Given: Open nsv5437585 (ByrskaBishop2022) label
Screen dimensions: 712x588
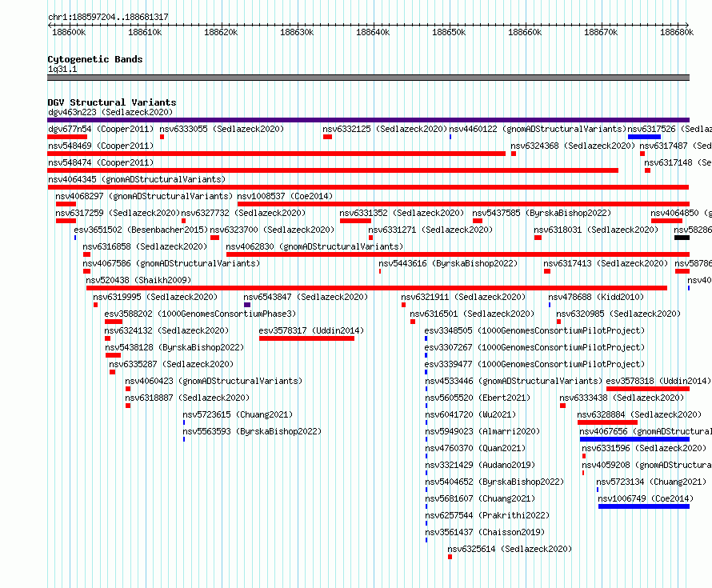Looking at the screenshot, I should [x=542, y=213].
